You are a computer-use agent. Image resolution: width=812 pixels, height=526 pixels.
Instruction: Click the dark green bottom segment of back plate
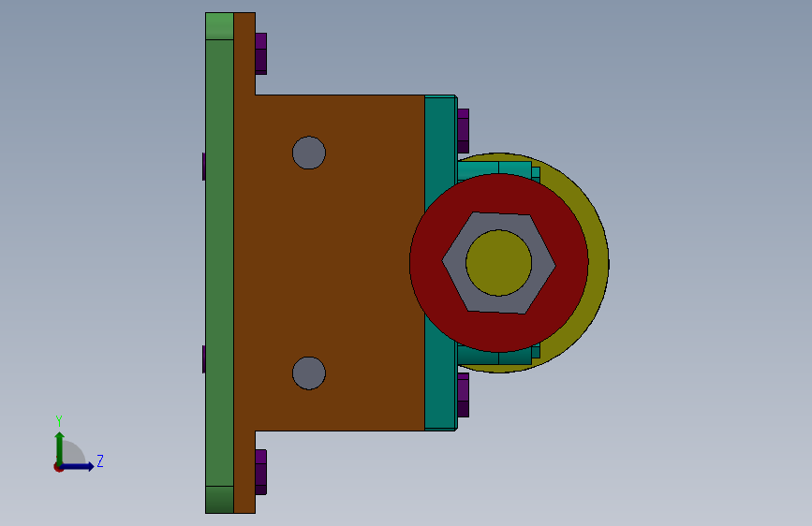[x=219, y=500]
